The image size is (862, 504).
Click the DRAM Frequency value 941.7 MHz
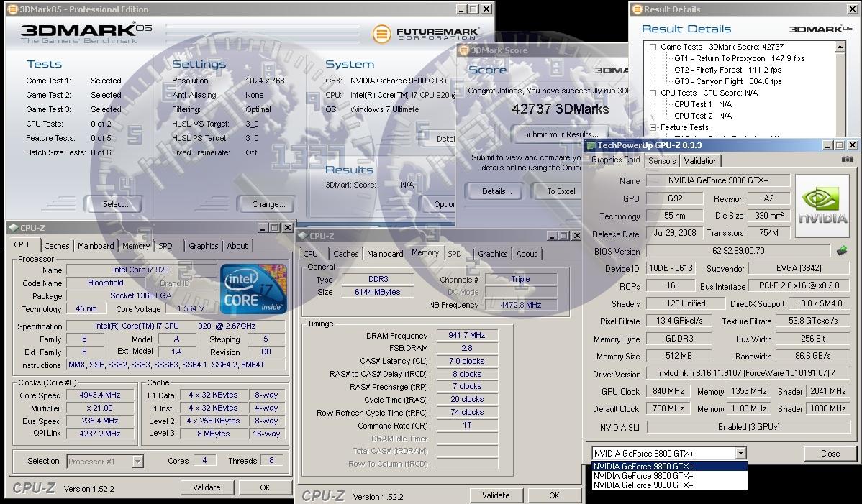[x=467, y=335]
